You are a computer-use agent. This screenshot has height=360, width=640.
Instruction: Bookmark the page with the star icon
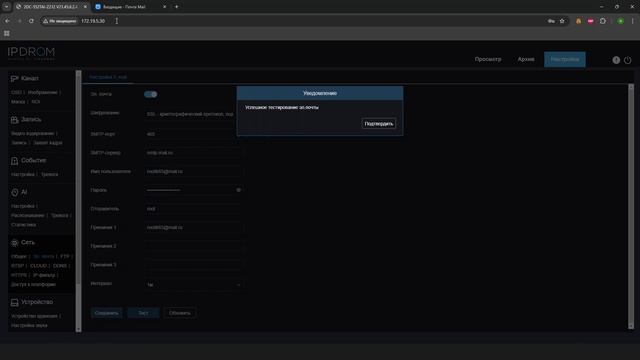pyautogui.click(x=562, y=21)
